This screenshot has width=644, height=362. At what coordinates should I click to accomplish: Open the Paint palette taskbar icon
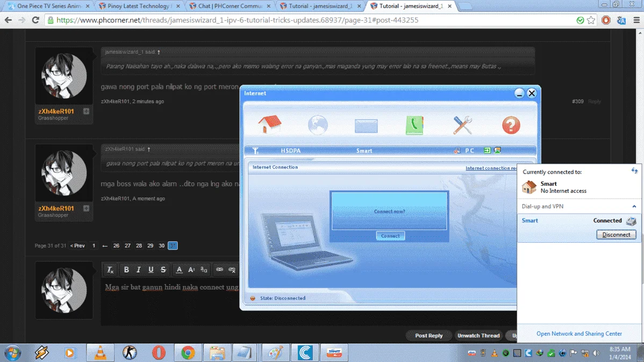click(276, 352)
